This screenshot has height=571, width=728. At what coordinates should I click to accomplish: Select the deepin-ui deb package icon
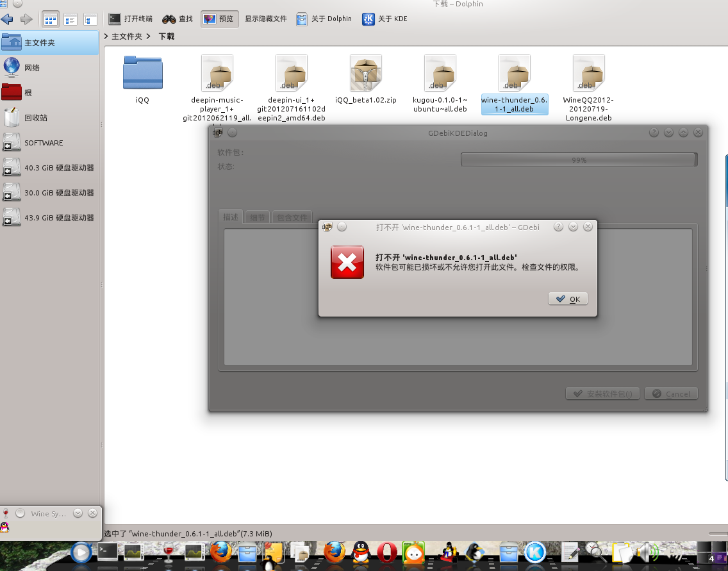coord(291,73)
